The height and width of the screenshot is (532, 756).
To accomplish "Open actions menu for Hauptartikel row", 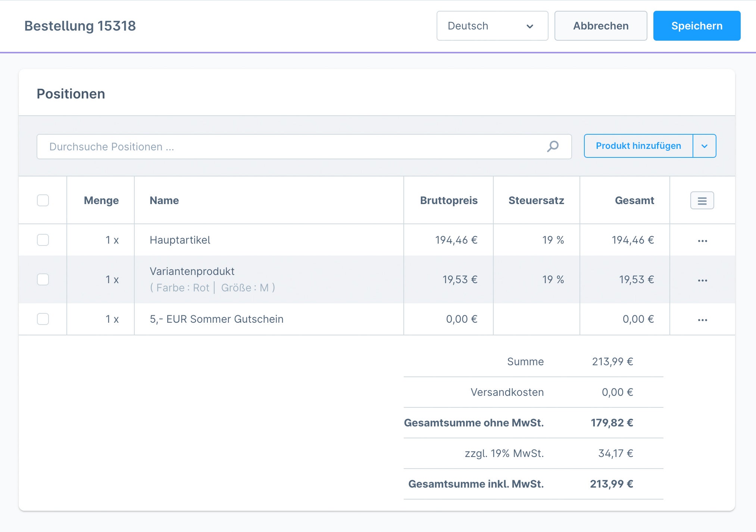I will point(702,241).
